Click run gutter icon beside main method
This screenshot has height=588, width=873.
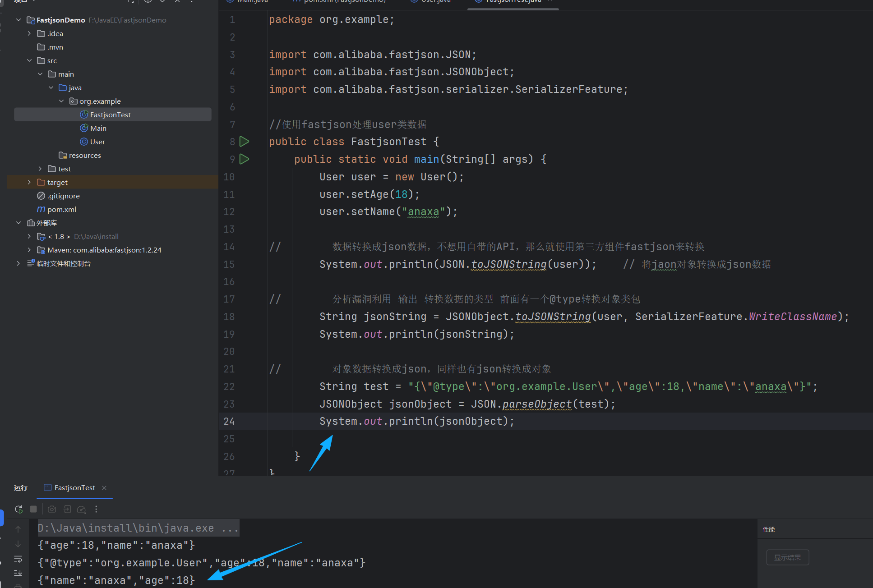244,159
